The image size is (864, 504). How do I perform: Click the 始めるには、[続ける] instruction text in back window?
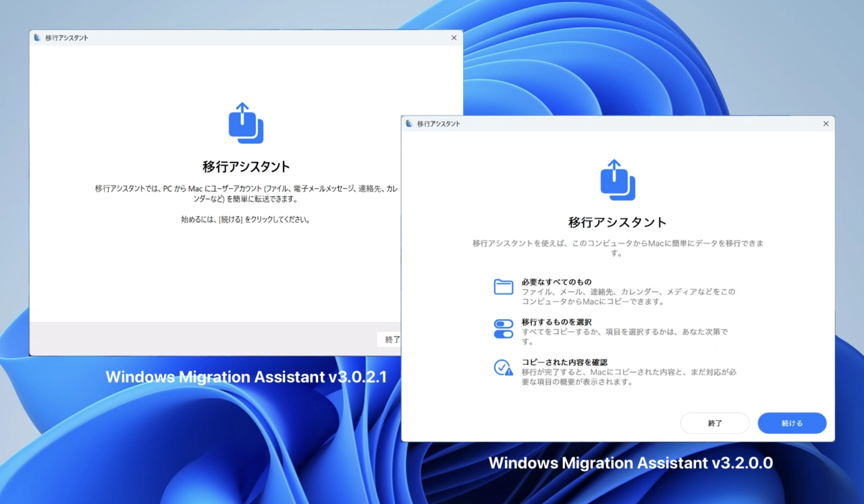pos(246,219)
